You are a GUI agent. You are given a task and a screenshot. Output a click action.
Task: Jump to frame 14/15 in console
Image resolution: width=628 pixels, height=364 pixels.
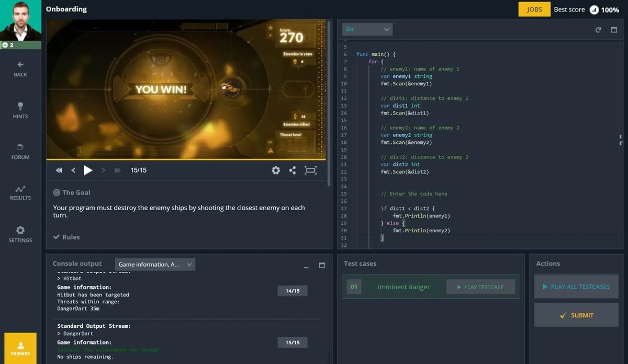click(x=293, y=291)
